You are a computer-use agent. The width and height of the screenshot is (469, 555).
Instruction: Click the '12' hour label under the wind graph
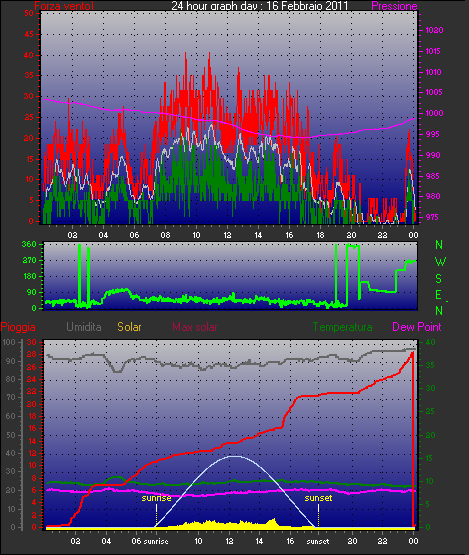227,235
